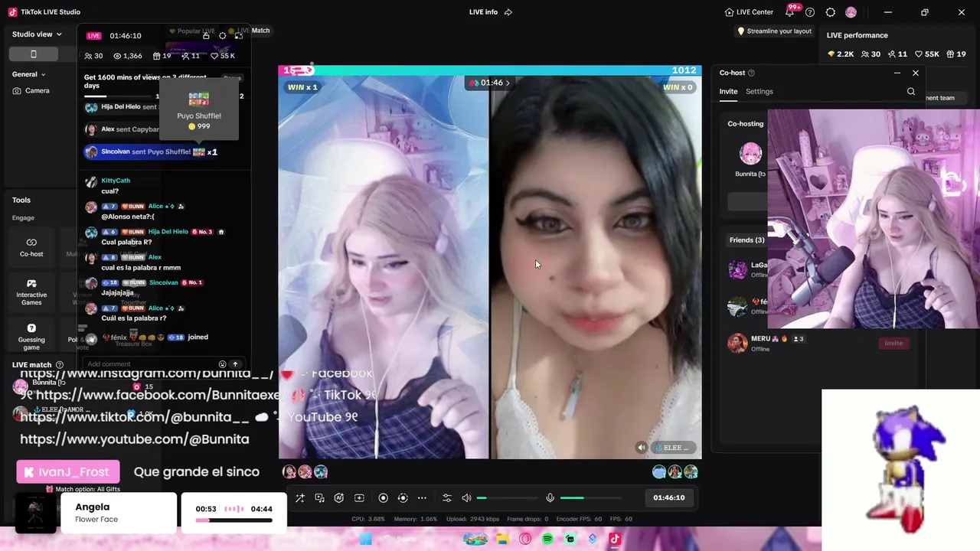Open the AI assistant icon
980x551 pixels.
click(x=339, y=498)
